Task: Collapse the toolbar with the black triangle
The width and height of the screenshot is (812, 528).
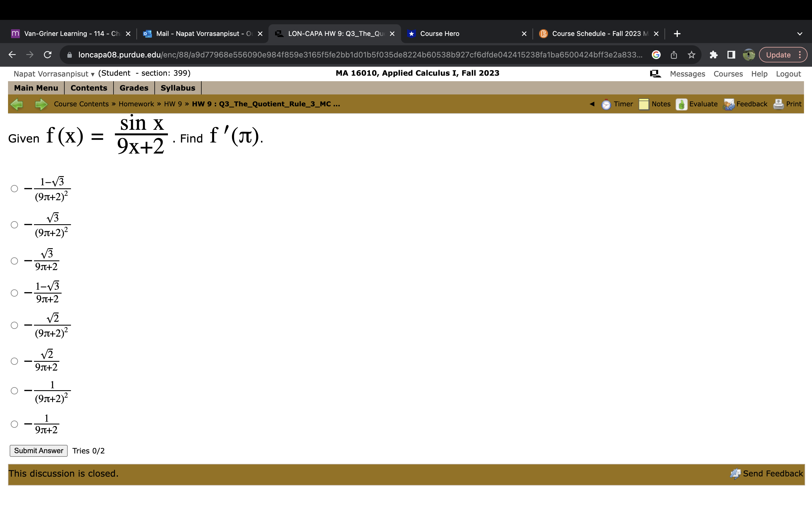Action: pyautogui.click(x=592, y=104)
